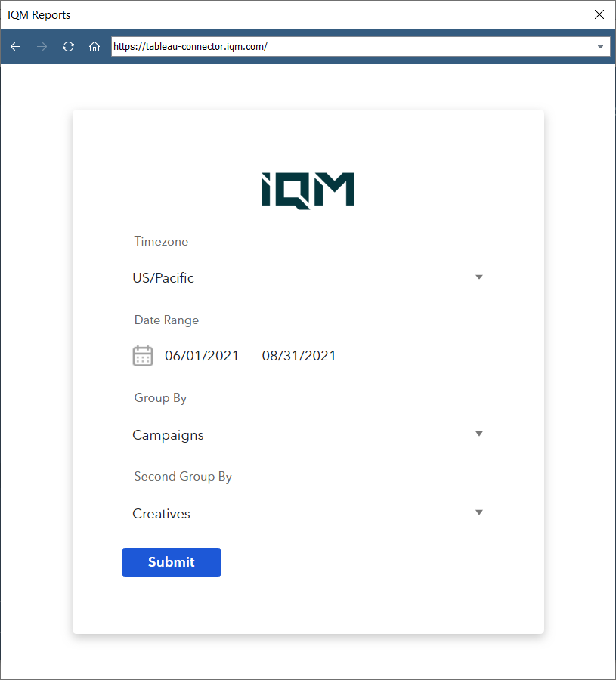Open the Group By dropdown arrow
This screenshot has width=616, height=680.
pos(478,434)
